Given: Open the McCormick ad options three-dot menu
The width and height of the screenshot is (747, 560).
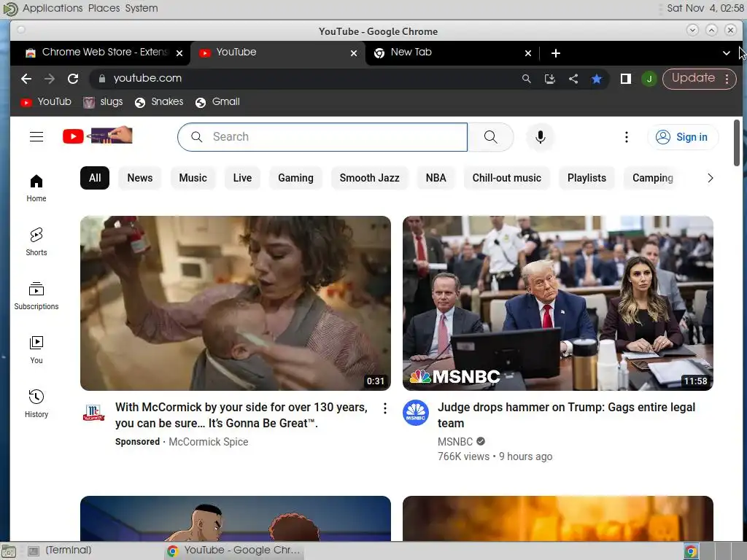Looking at the screenshot, I should [385, 408].
